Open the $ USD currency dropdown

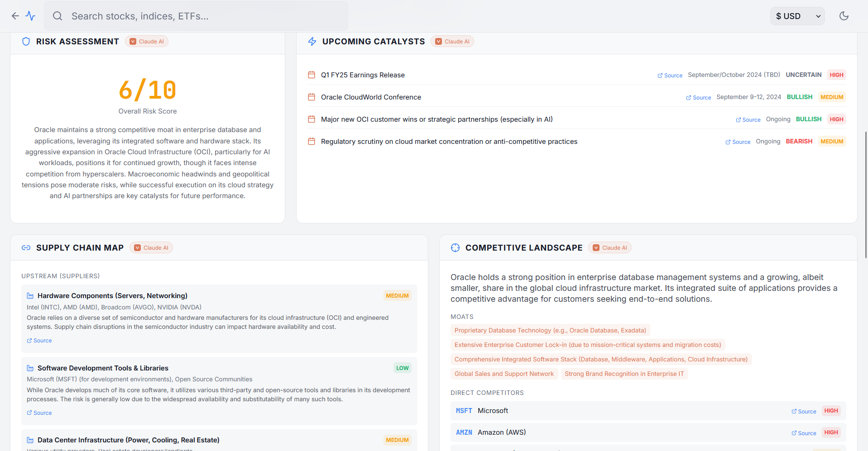[797, 16]
